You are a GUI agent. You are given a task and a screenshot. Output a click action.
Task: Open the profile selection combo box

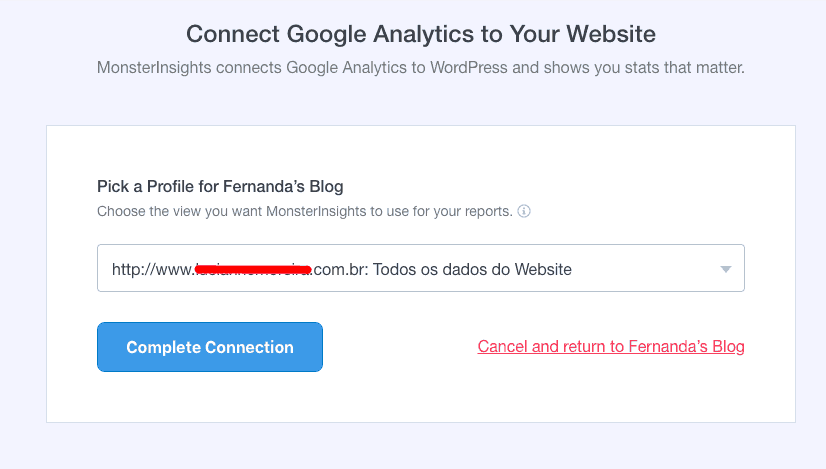[420, 268]
